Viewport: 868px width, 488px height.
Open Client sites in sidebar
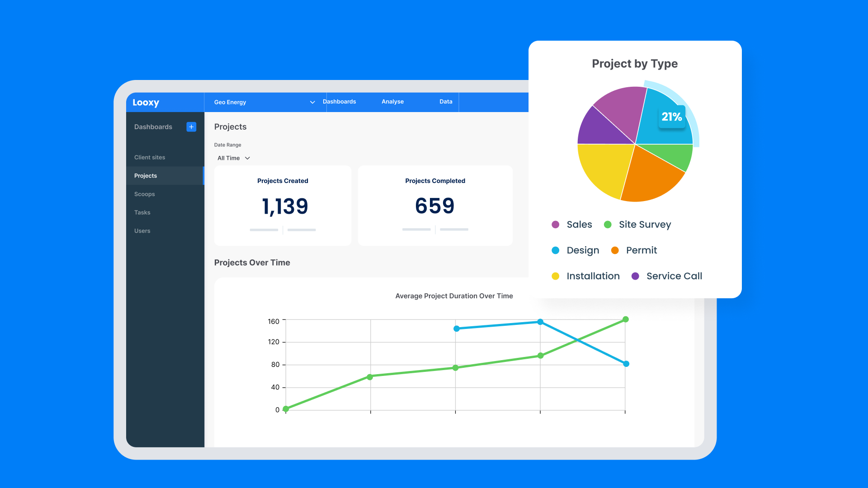(150, 157)
